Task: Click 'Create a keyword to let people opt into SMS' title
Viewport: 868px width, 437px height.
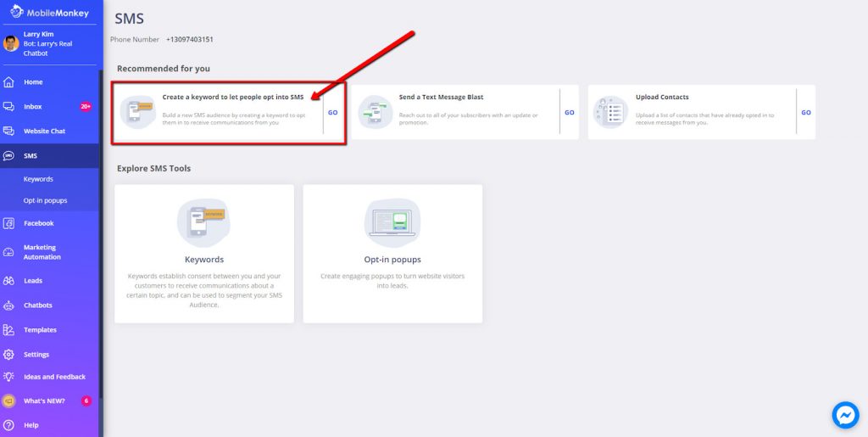Action: [x=233, y=97]
